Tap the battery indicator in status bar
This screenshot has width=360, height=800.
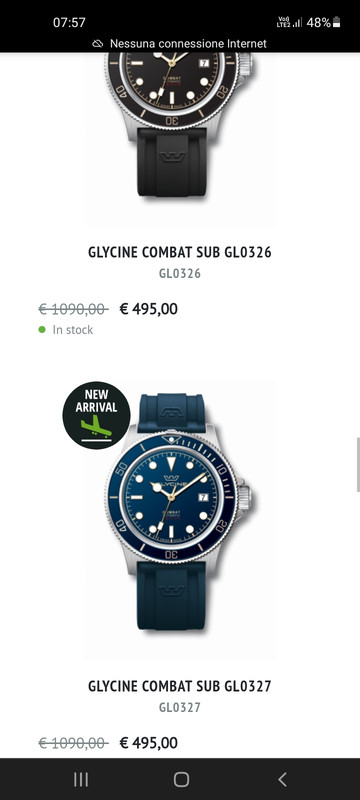tap(337, 22)
